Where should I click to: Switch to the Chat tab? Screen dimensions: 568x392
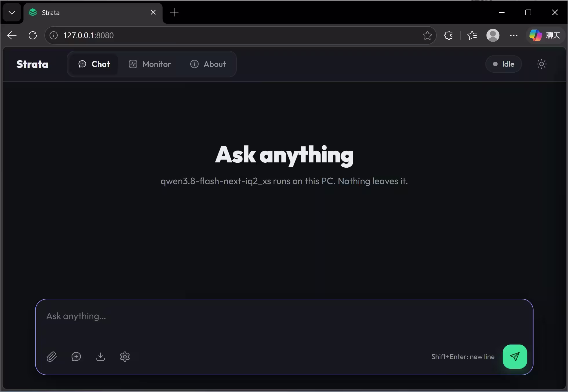(94, 64)
